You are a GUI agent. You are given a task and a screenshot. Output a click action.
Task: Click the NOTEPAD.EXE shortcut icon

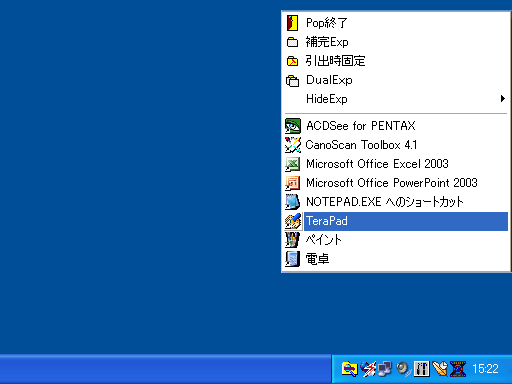293,202
